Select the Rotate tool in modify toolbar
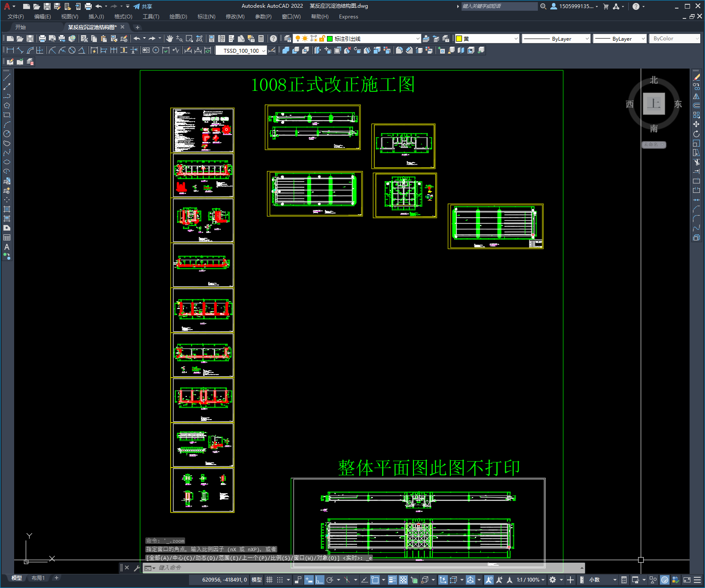Image resolution: width=705 pixels, height=588 pixels. (696, 134)
